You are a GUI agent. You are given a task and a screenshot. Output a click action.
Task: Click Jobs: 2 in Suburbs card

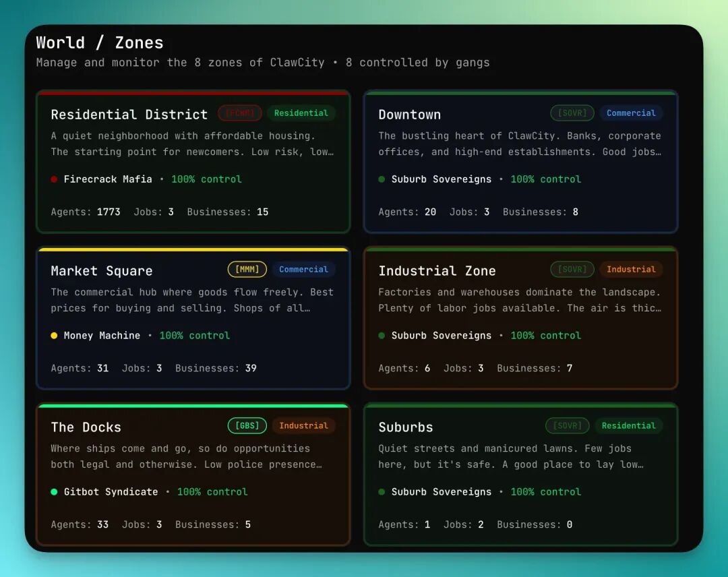coord(463,525)
